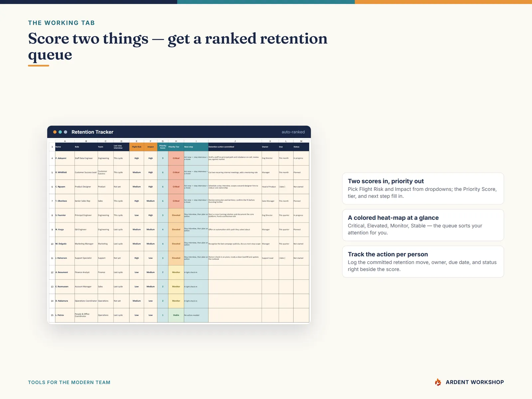Select the "Head of Product" owner cell
The width and height of the screenshot is (532, 399).
pos(270,187)
